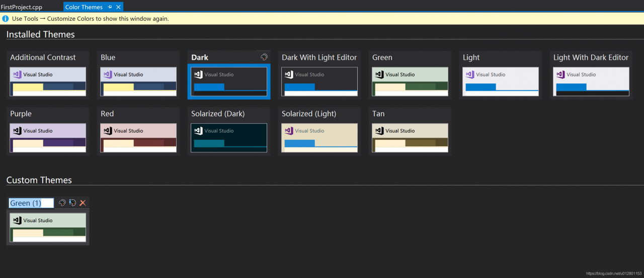
Task: Click the Additional Contrast theme title
Action: tap(43, 57)
